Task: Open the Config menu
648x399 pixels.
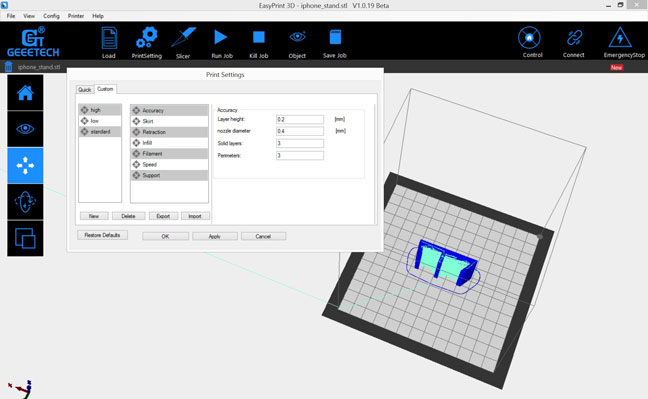Action: pos(51,16)
